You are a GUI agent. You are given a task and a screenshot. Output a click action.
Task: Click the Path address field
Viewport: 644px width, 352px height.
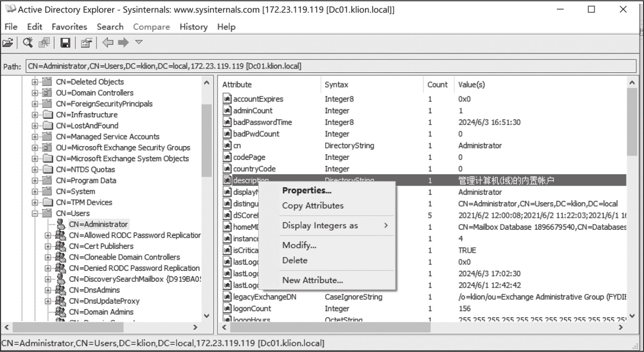click(x=331, y=66)
